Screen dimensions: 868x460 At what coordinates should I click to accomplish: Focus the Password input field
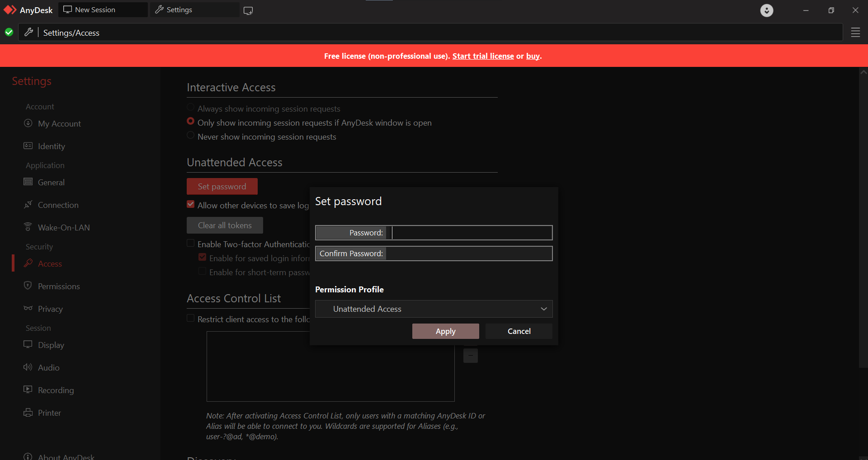tap(469, 233)
